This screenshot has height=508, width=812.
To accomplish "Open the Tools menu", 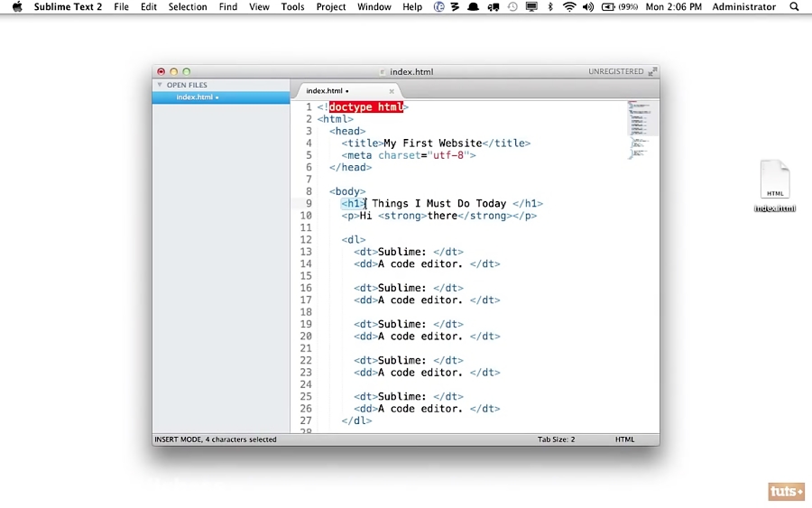I will [292, 6].
